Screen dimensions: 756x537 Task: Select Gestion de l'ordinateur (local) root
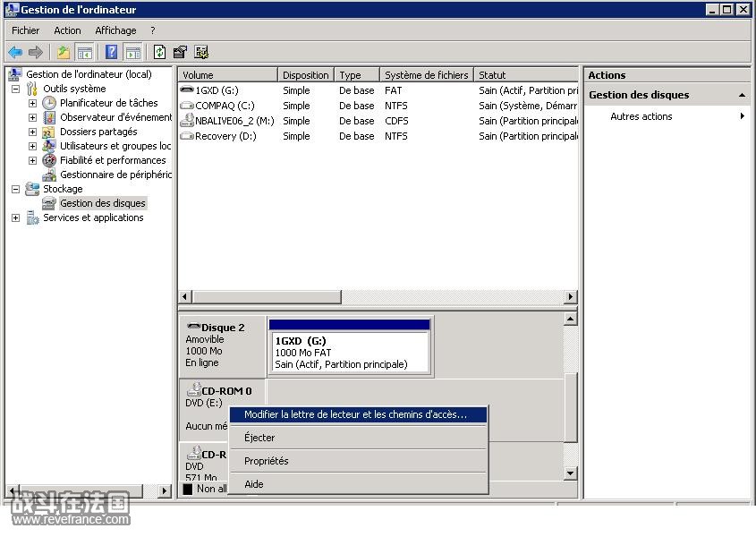click(x=89, y=73)
